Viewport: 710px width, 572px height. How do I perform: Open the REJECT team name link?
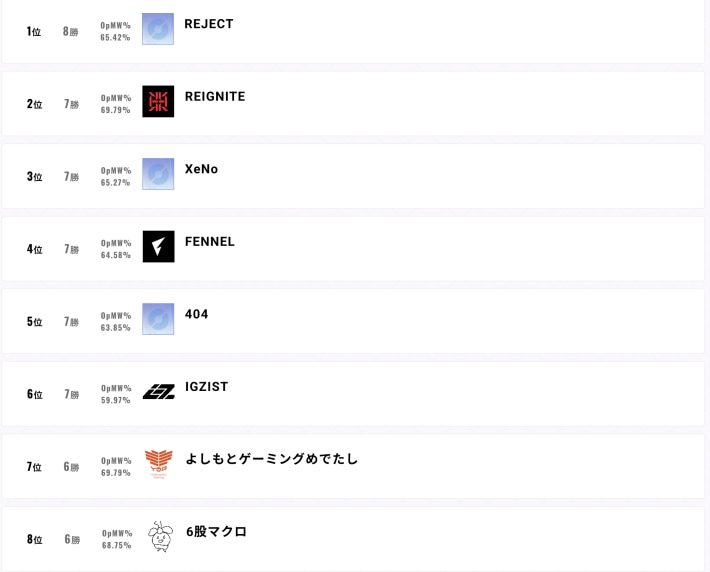(209, 24)
